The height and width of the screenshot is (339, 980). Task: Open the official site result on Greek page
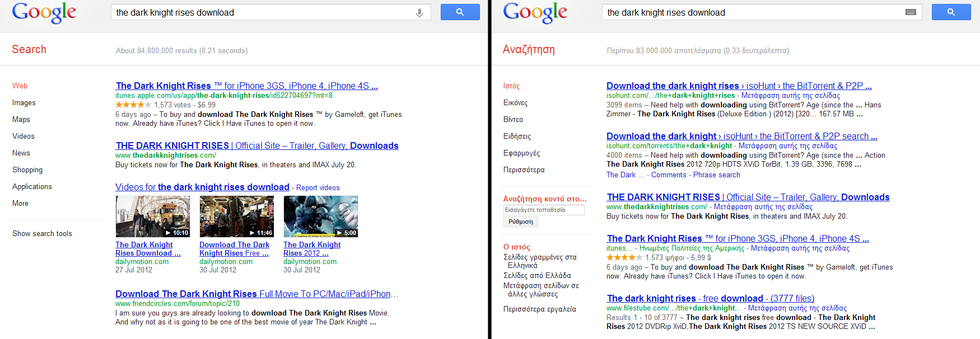point(748,197)
